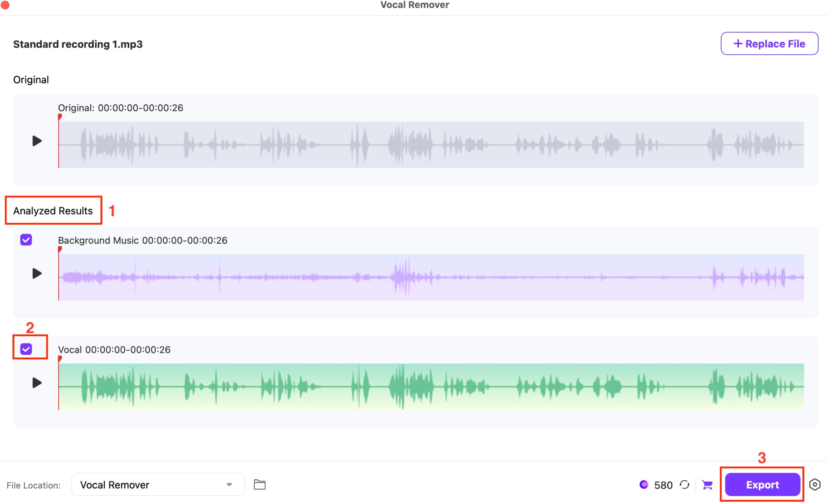Refresh the credits count
The width and height of the screenshot is (828, 504).
(684, 485)
